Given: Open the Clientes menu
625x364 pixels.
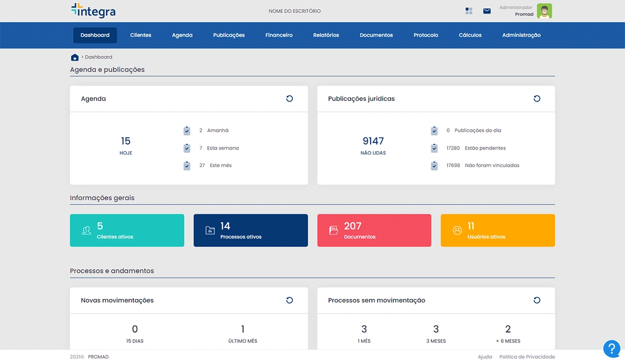Looking at the screenshot, I should pyautogui.click(x=140, y=35).
